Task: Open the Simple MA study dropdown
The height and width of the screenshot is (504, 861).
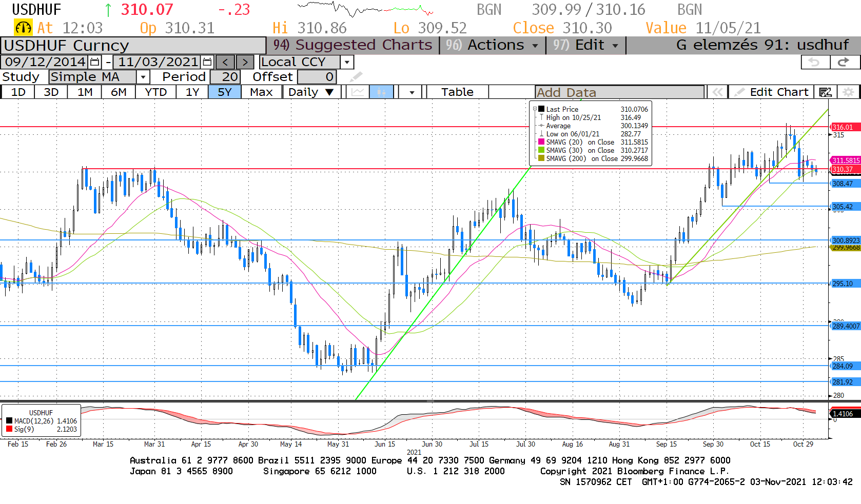Action: (143, 77)
